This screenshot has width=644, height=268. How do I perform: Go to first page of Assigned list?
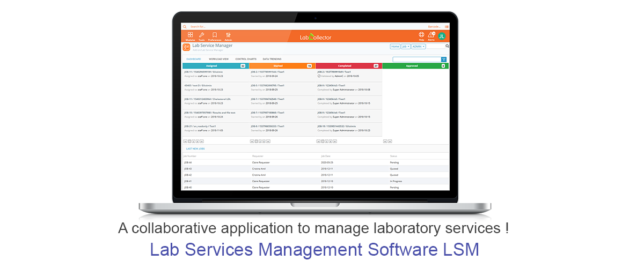click(185, 141)
